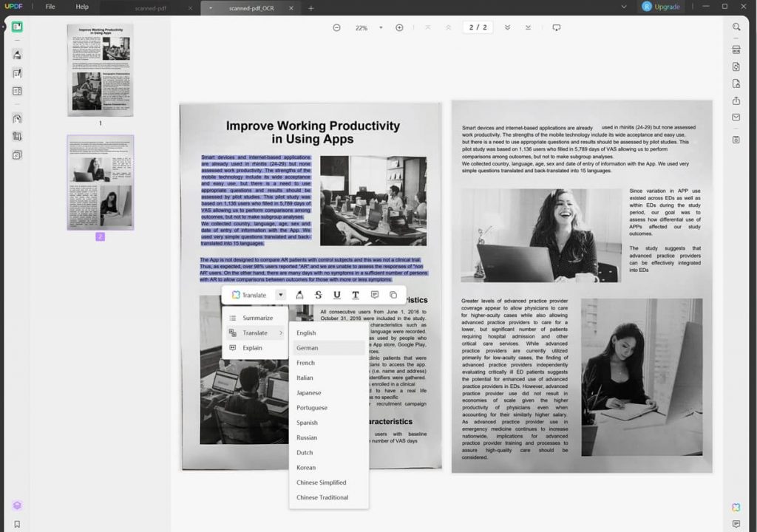Select the Comment annotation tool in left sidebar
The height and width of the screenshot is (532, 757).
coord(16,55)
